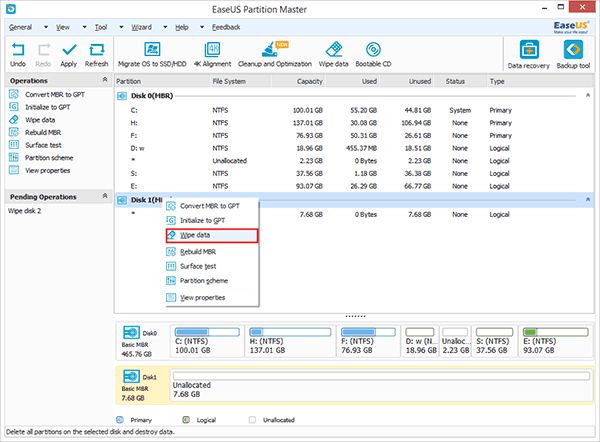The image size is (600, 442).
Task: Select the D: w partition row
Action: coord(354,148)
